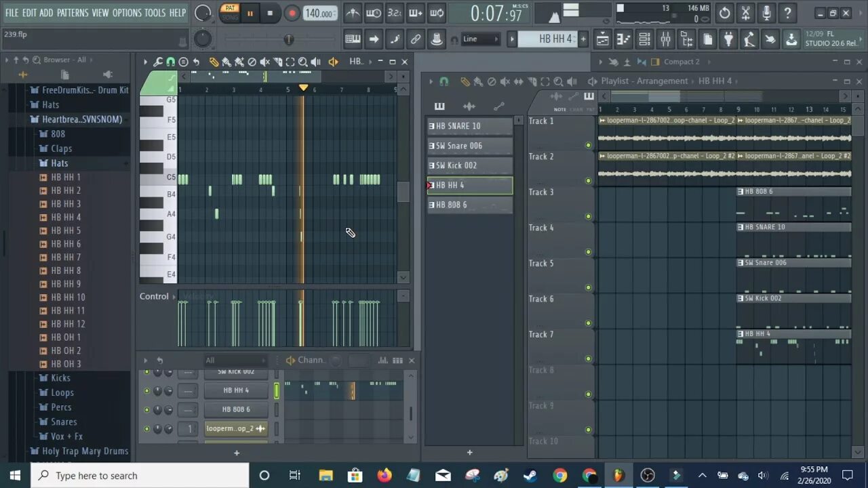
Task: Click the one-click audio recording microphone
Action: [x=766, y=13]
